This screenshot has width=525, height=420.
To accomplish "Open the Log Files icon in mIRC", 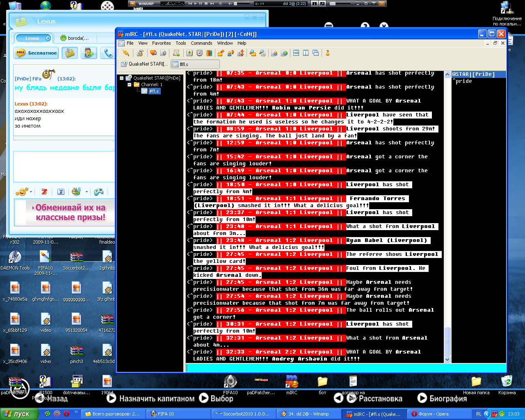I will tap(262, 53).
